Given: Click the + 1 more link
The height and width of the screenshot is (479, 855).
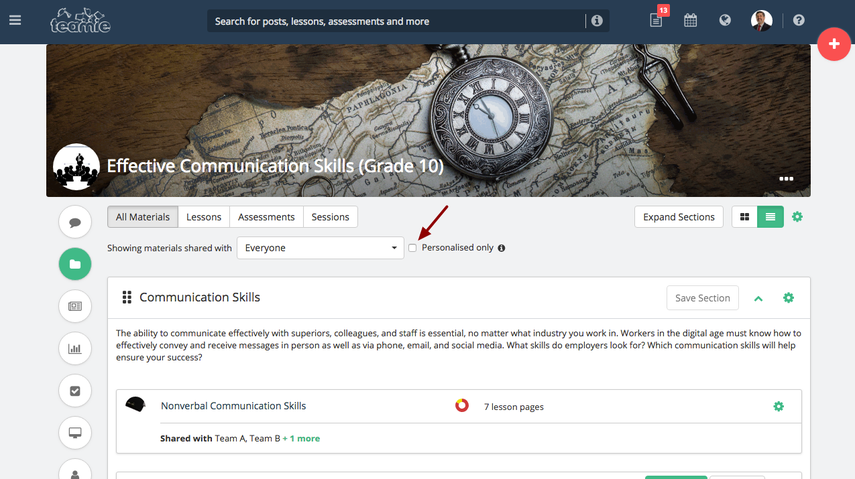Looking at the screenshot, I should point(301,439).
